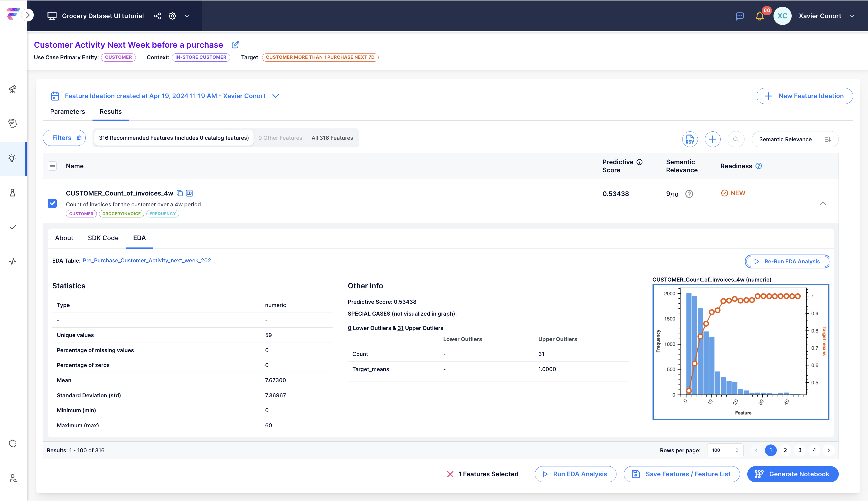Select the Results tab
The image size is (868, 501).
111,112
